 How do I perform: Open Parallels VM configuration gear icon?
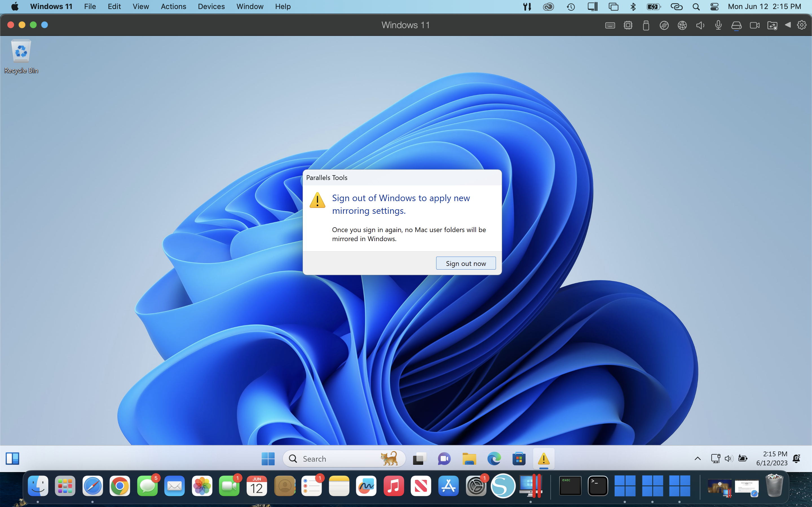tap(802, 25)
